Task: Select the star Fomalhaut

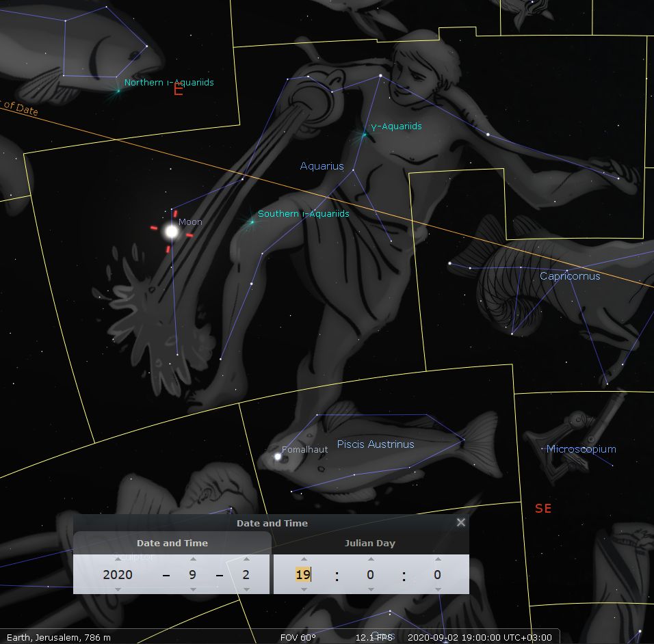Action: [x=278, y=457]
